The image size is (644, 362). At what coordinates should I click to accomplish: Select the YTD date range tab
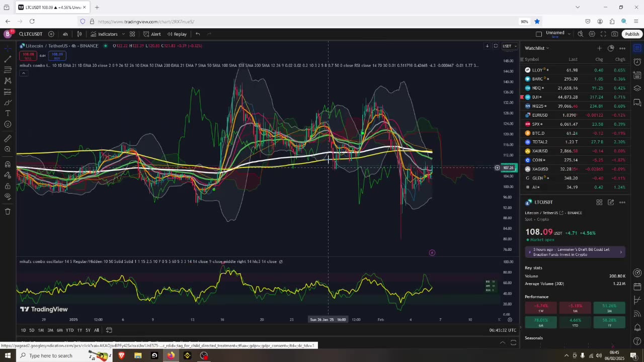tap(69, 330)
